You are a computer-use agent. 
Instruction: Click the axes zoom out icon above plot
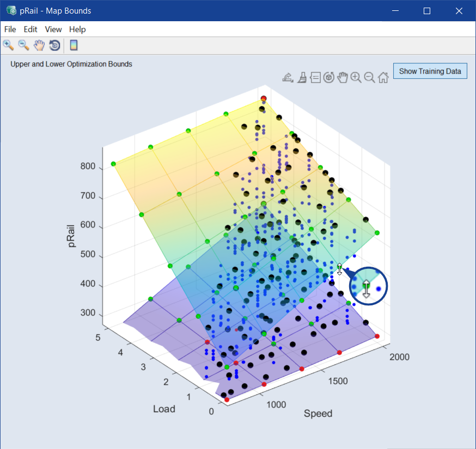click(x=369, y=78)
